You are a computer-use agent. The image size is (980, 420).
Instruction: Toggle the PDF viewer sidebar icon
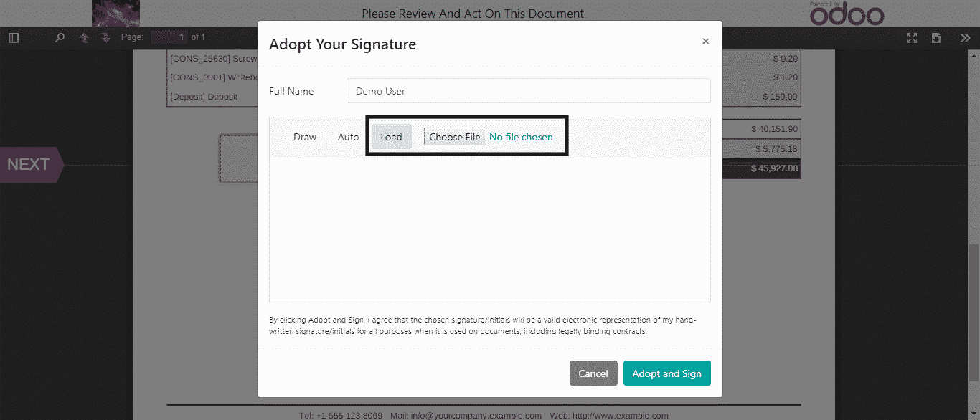point(14,37)
